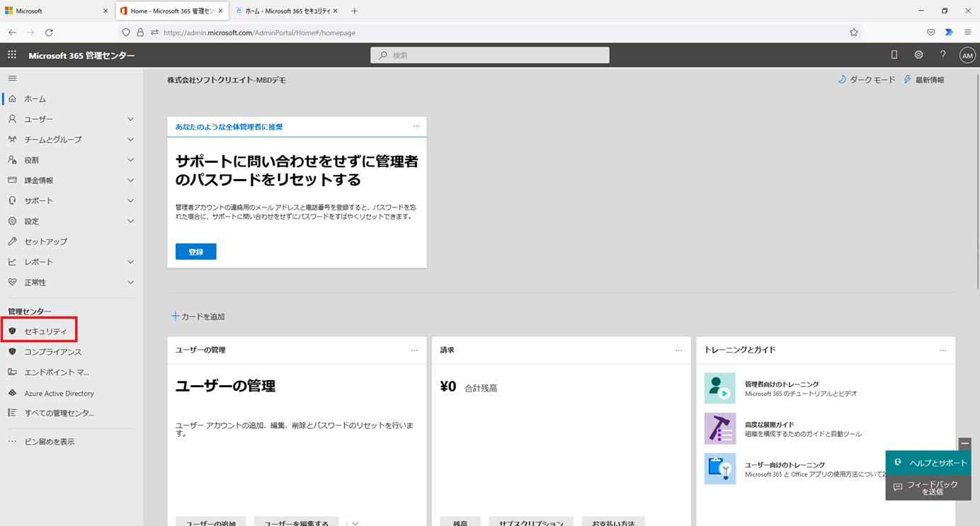Expand the レポート chevron
The width and height of the screenshot is (980, 526).
[130, 262]
